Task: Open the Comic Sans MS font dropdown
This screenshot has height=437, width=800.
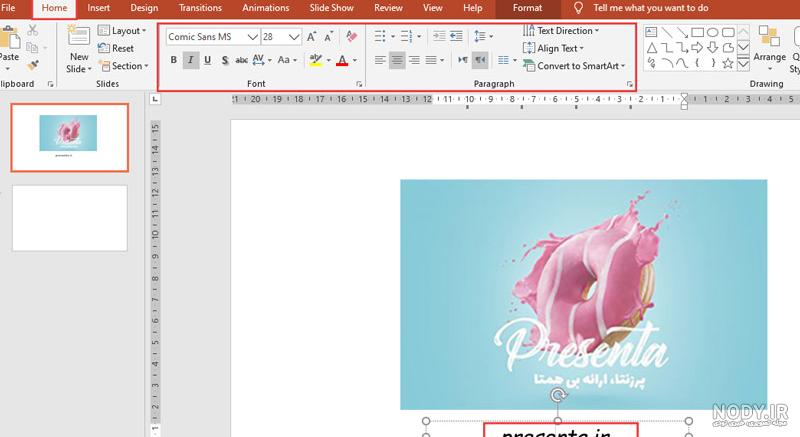Action: [x=252, y=37]
